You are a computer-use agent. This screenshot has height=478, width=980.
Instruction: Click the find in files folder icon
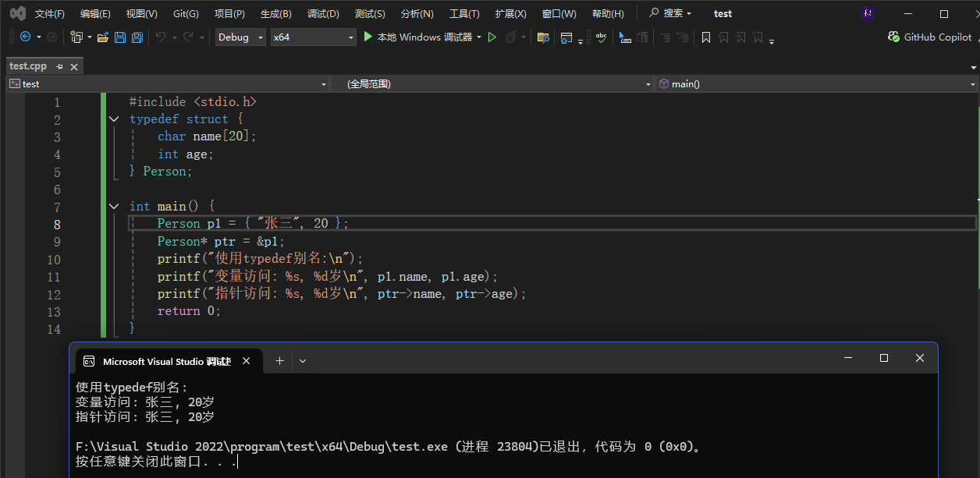[x=543, y=37]
